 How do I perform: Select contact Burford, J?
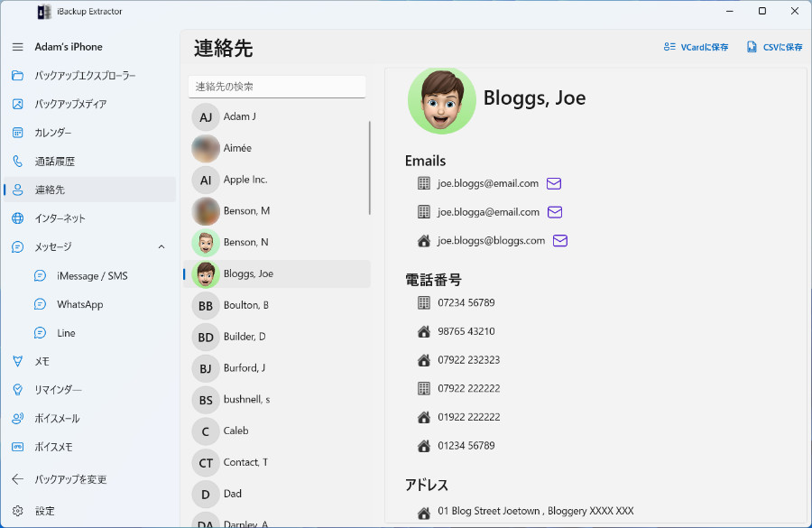coord(277,368)
